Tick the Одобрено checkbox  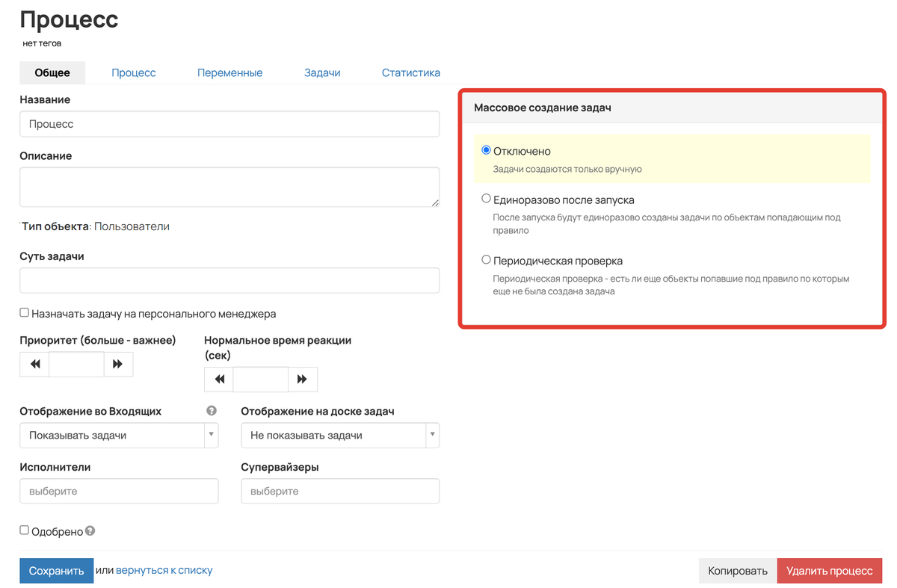(x=25, y=530)
